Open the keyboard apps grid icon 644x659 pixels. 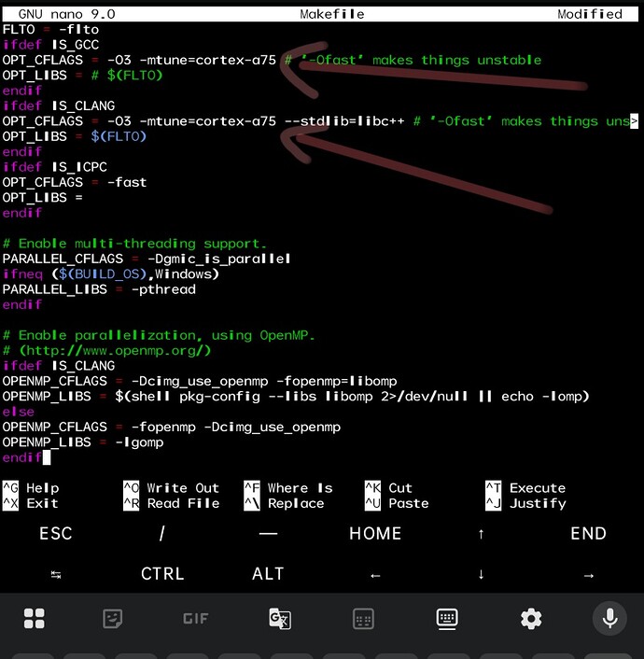[34, 618]
